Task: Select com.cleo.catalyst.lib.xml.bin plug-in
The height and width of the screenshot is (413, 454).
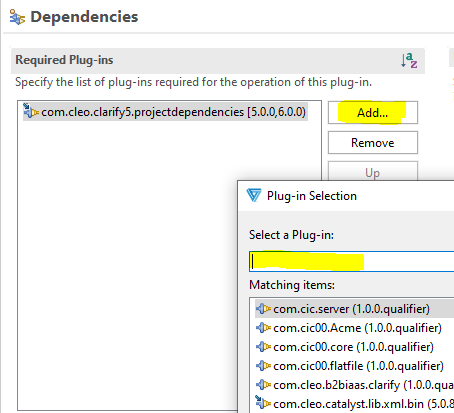Action: pos(355,404)
